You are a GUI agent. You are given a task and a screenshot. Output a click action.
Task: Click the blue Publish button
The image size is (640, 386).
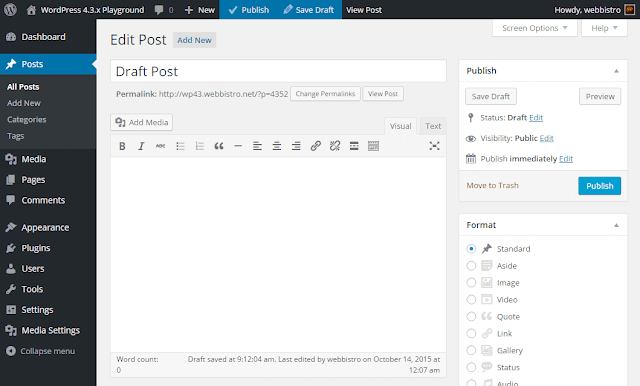(x=600, y=186)
